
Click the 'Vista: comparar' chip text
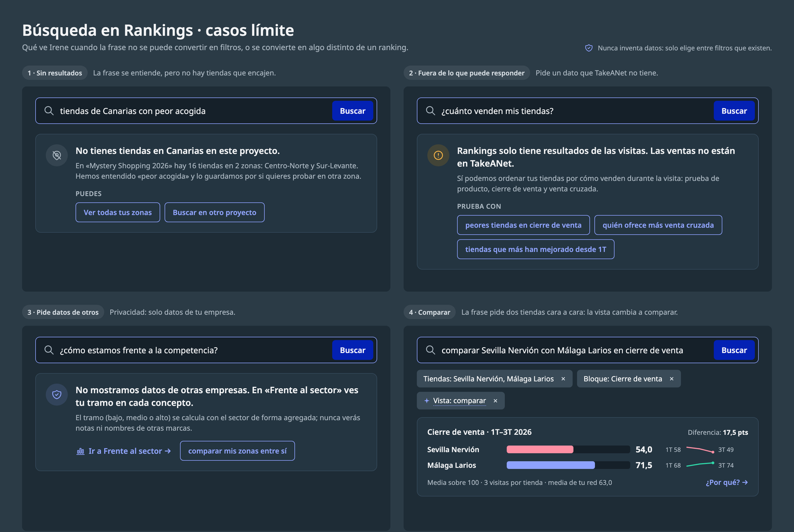click(x=460, y=401)
